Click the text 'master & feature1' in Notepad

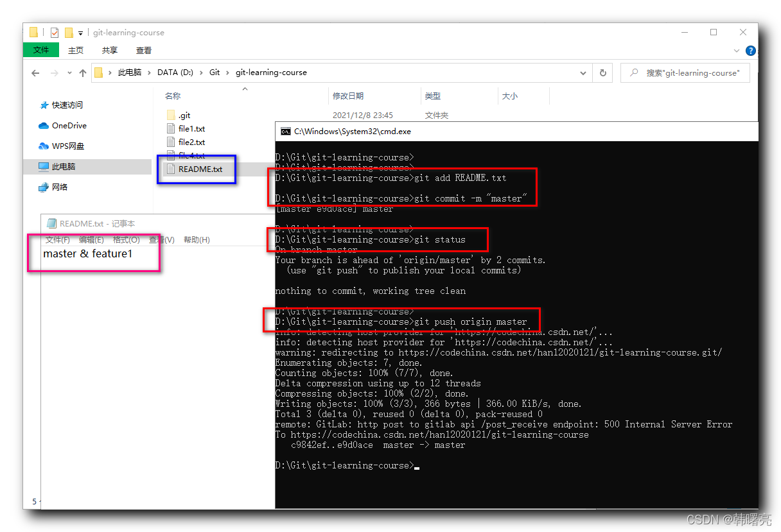pyautogui.click(x=87, y=254)
